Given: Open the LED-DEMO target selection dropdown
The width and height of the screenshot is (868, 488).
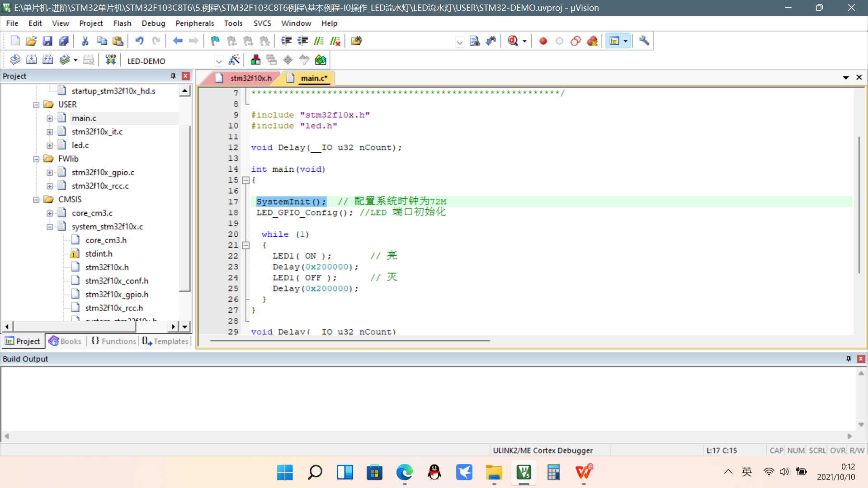Looking at the screenshot, I should [x=219, y=61].
